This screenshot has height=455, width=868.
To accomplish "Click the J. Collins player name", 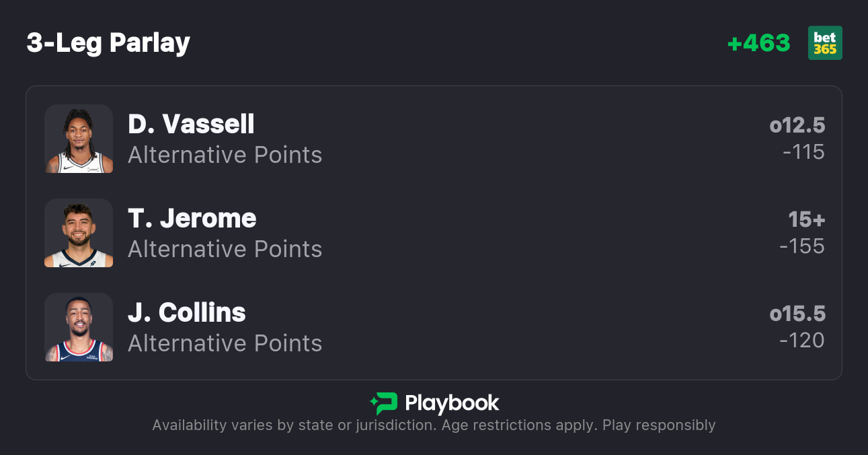I will pyautogui.click(x=187, y=313).
